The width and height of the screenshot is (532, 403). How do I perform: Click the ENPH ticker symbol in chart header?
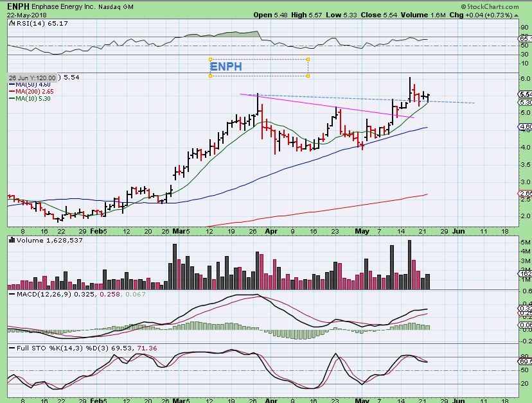coord(19,6)
